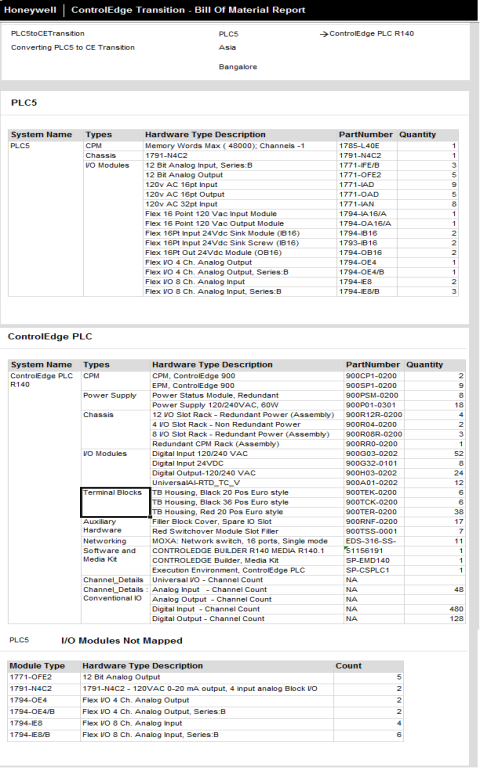Click the 'ControlEdge PLC' section heading

[50, 336]
